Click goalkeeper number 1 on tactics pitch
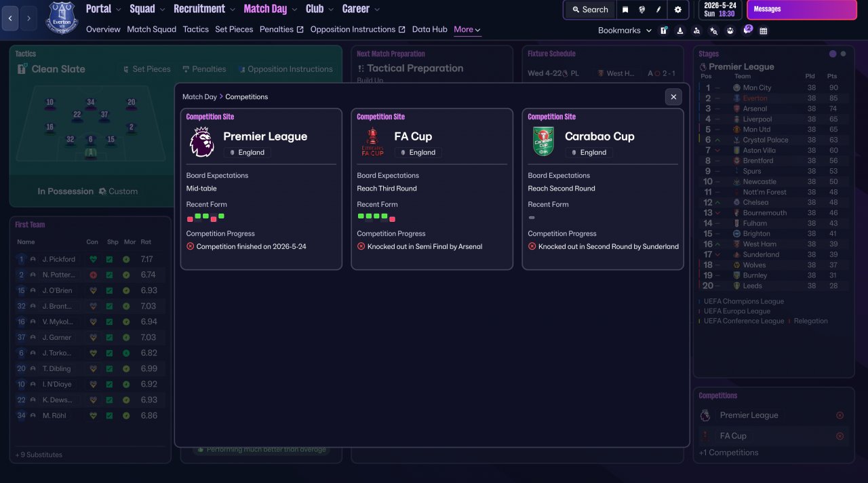Screen dimensions: 868x483 [91, 153]
